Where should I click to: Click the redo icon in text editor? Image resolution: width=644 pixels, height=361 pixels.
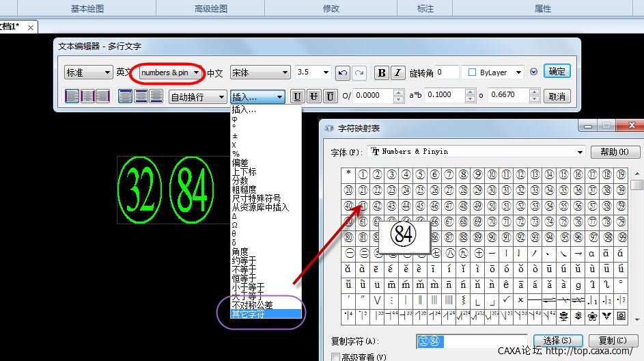click(x=359, y=72)
